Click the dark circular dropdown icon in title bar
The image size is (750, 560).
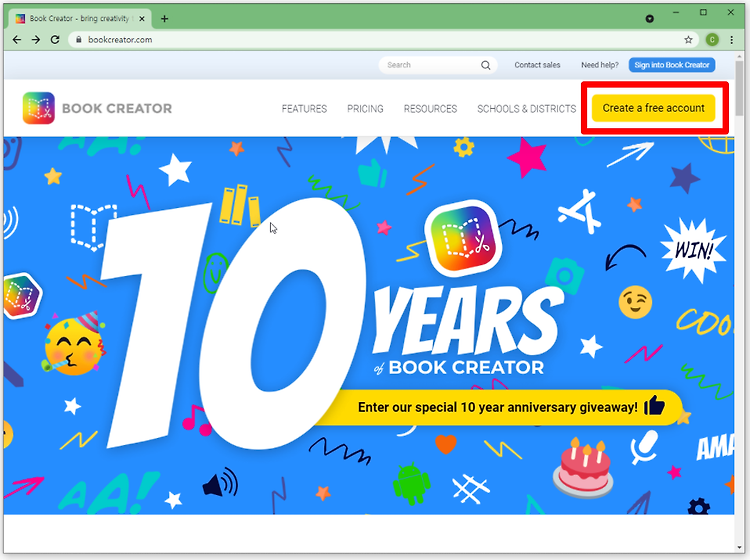(x=650, y=19)
